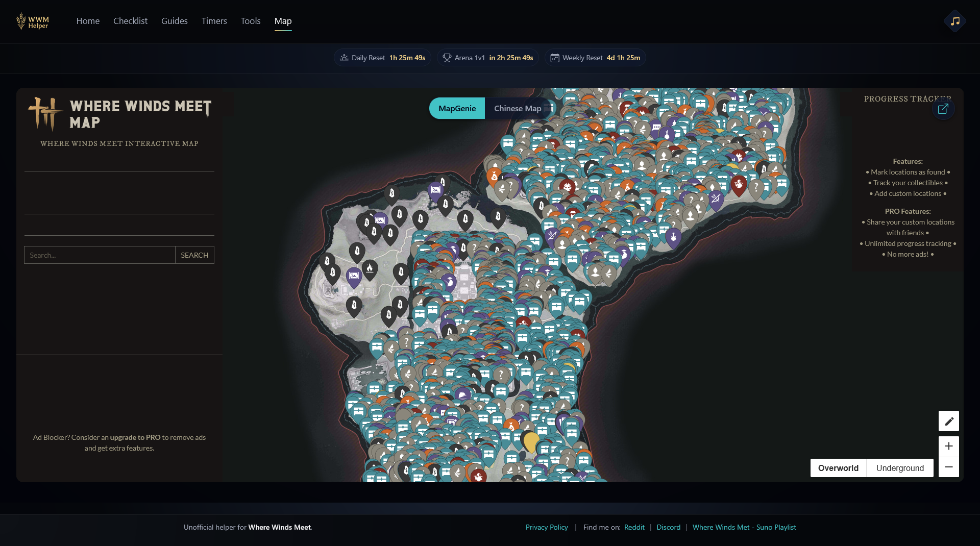Select the large yellow map marker
The width and height of the screenshot is (980, 546).
[x=531, y=442]
